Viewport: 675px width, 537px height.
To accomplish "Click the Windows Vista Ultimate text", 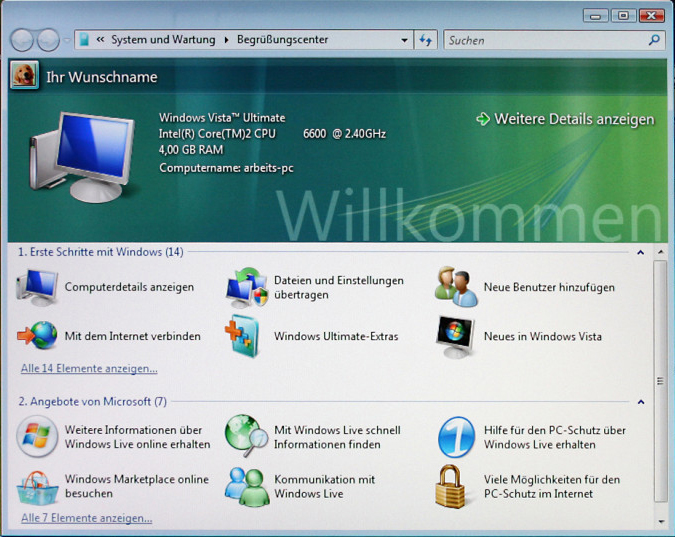I will [x=222, y=118].
